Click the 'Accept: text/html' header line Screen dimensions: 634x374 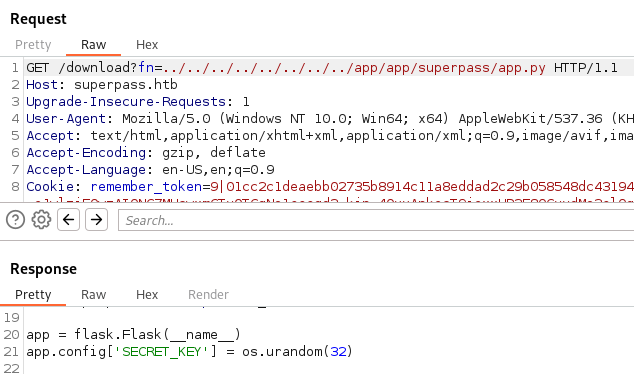(330, 135)
